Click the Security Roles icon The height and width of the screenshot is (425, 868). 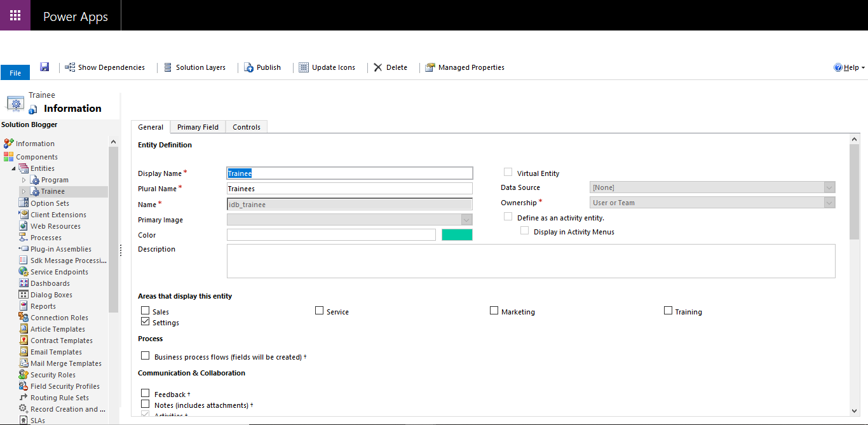(24, 375)
